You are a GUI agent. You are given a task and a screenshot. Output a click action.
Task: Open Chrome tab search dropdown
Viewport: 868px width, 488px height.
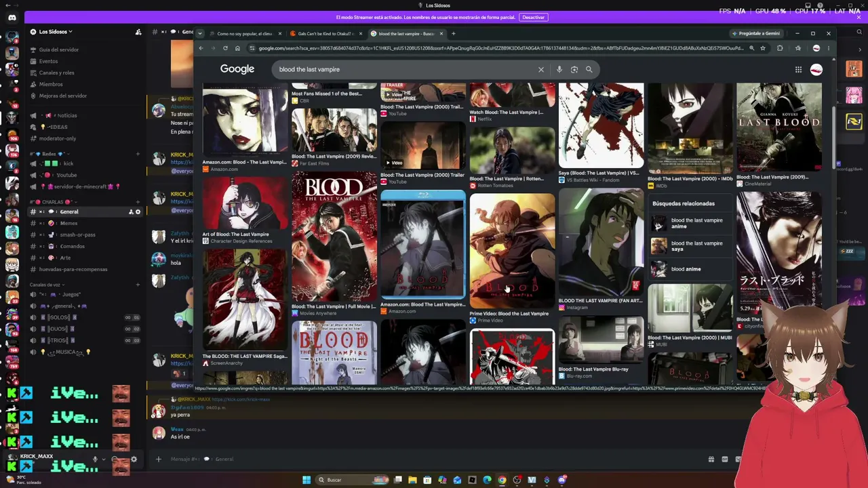(200, 33)
